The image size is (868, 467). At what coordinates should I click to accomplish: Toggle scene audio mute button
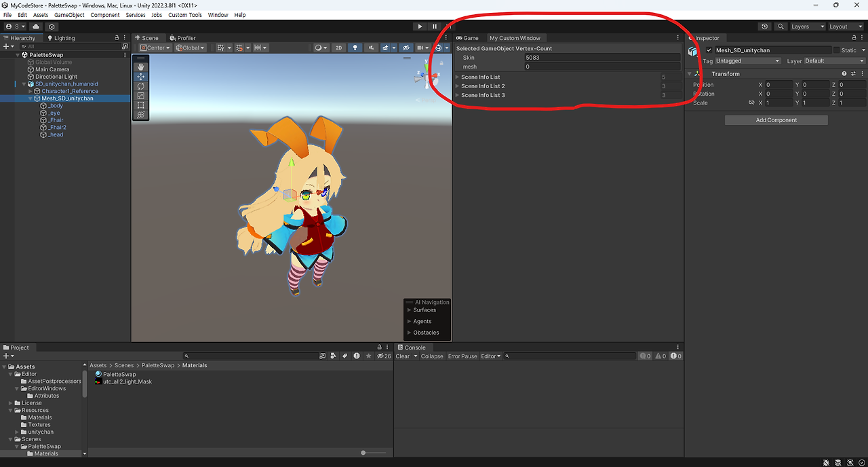(x=370, y=48)
